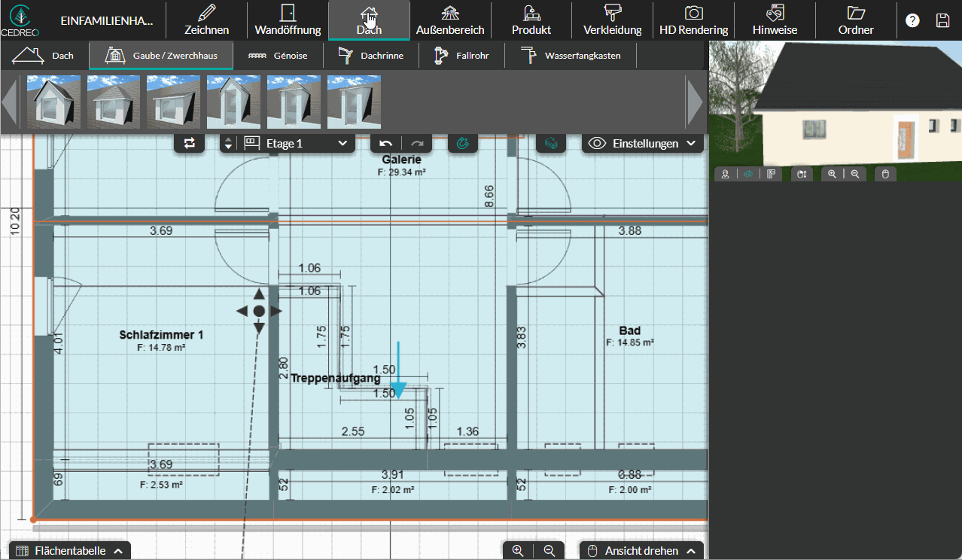Select the Fallrohr downpipe subtool

pyautogui.click(x=461, y=56)
